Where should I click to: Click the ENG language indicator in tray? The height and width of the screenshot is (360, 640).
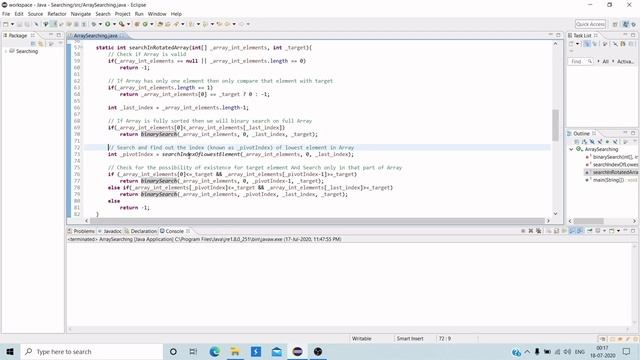(580, 351)
